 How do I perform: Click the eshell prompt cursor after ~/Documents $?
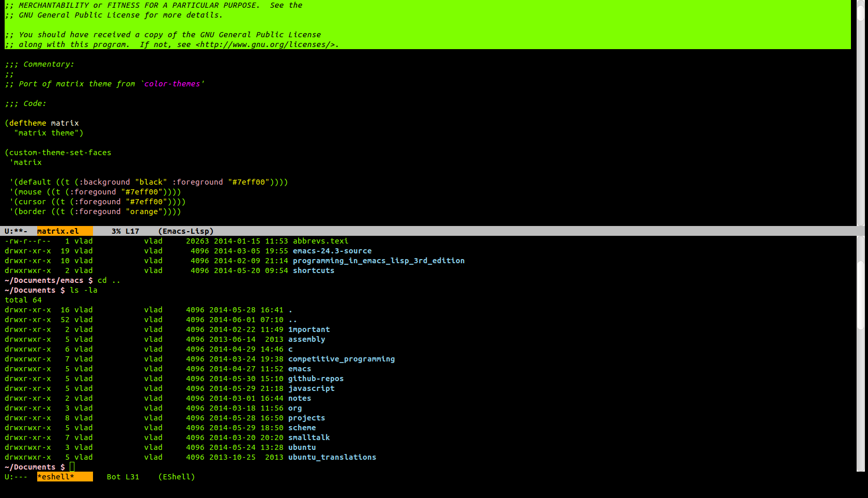[x=72, y=467]
